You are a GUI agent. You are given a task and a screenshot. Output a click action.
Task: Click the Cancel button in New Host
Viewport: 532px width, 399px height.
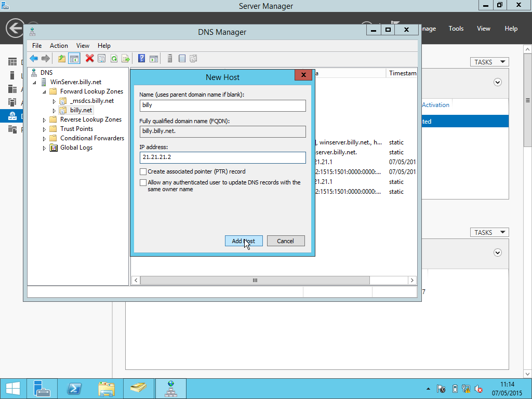tap(286, 241)
